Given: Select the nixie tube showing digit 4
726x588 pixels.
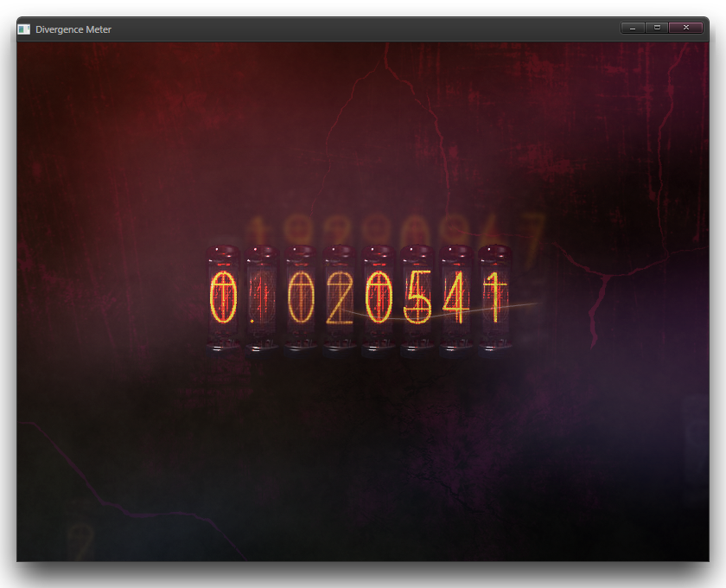Looking at the screenshot, I should pyautogui.click(x=455, y=298).
